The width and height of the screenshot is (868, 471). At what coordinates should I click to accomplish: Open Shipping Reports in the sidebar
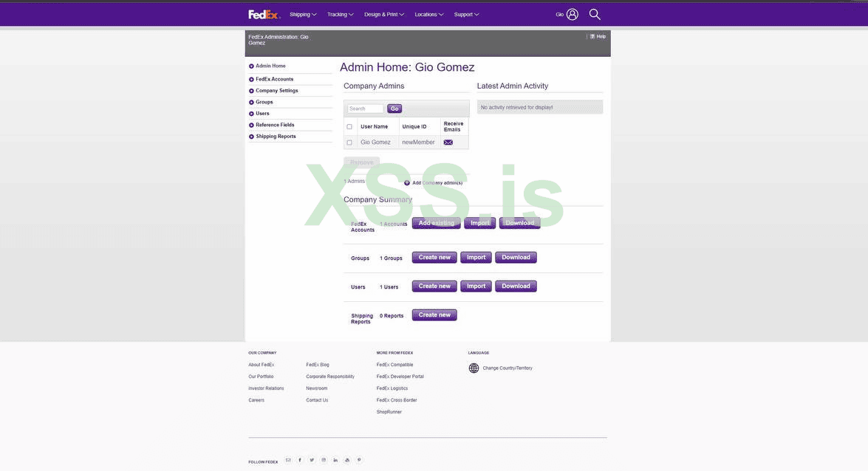(276, 137)
